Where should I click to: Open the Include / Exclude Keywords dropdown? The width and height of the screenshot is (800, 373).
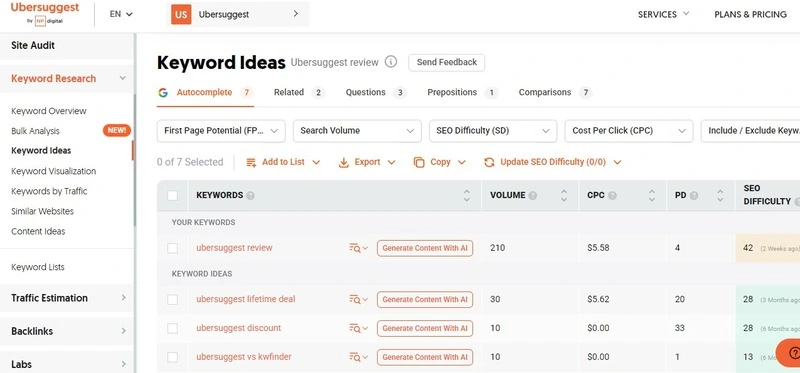(751, 131)
